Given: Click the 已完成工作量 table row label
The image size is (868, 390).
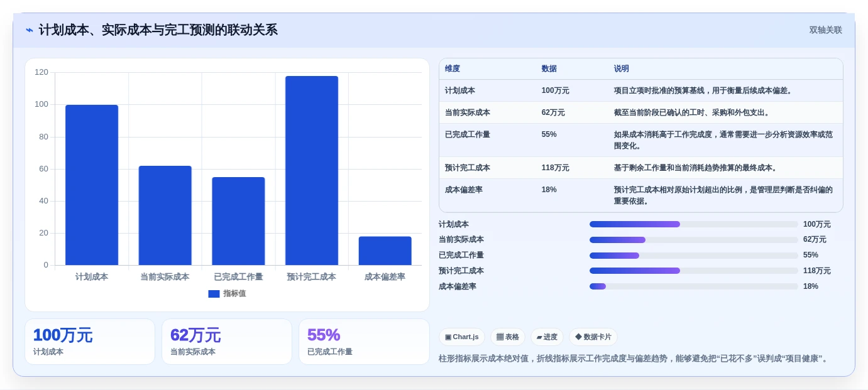Looking at the screenshot, I should pos(468,134).
